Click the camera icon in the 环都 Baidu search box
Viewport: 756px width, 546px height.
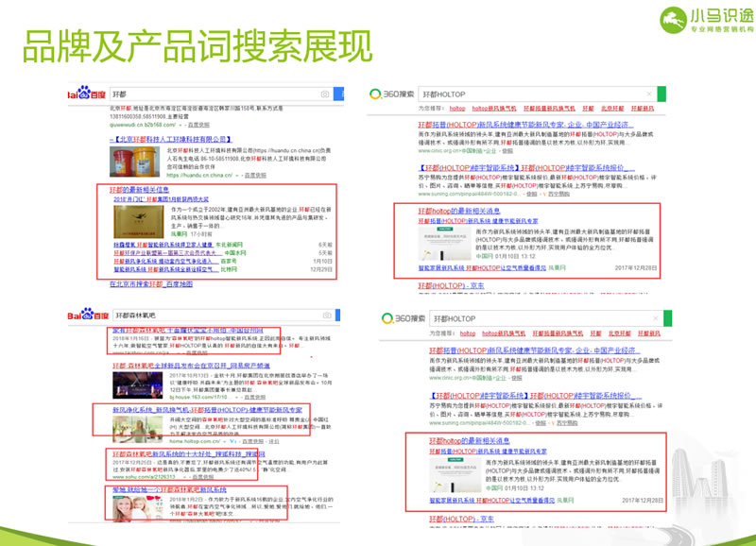coord(325,94)
